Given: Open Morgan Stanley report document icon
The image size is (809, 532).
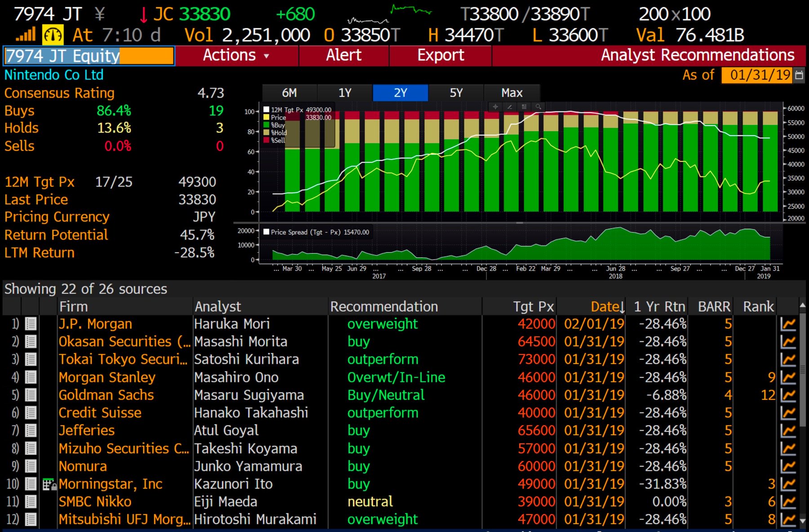Looking at the screenshot, I should pos(31,377).
